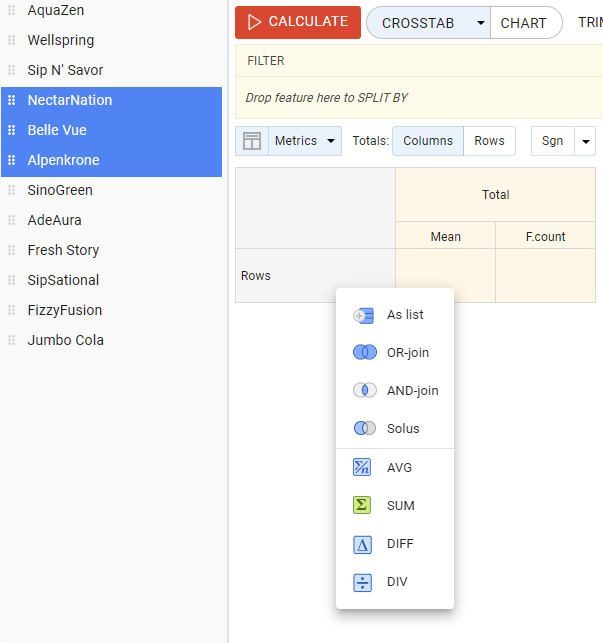Select the DIV division icon
Viewport: 603px width, 643px height.
[363, 582]
